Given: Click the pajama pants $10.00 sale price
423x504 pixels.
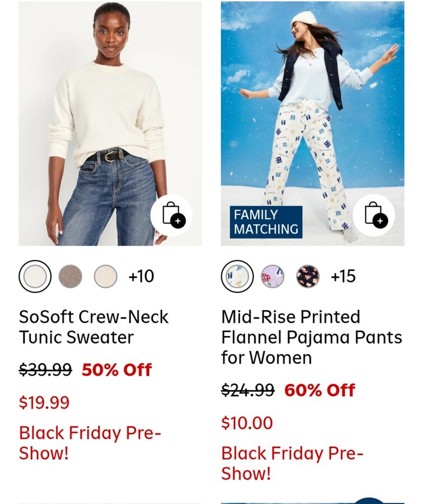Looking at the screenshot, I should coord(247,423).
